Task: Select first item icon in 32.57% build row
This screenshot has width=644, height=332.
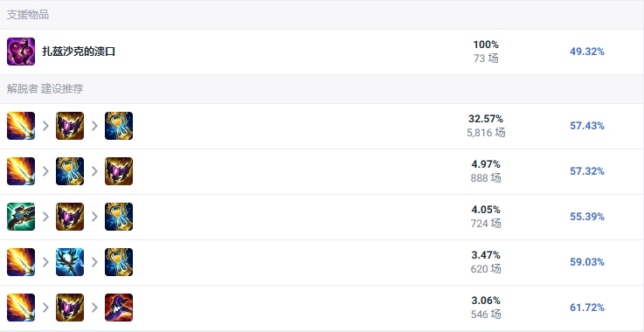Action: click(21, 126)
